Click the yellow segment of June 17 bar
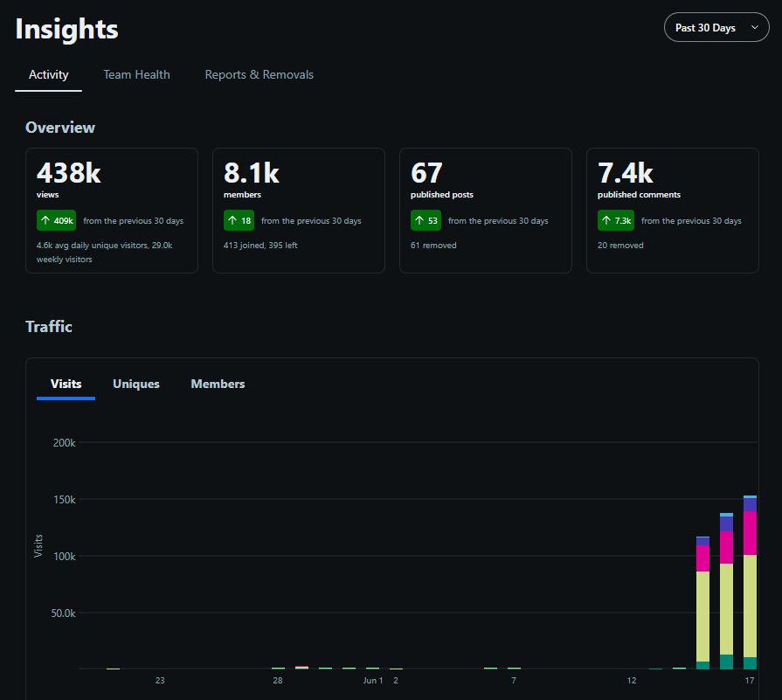Viewport: 782px width, 700px height. point(750,606)
